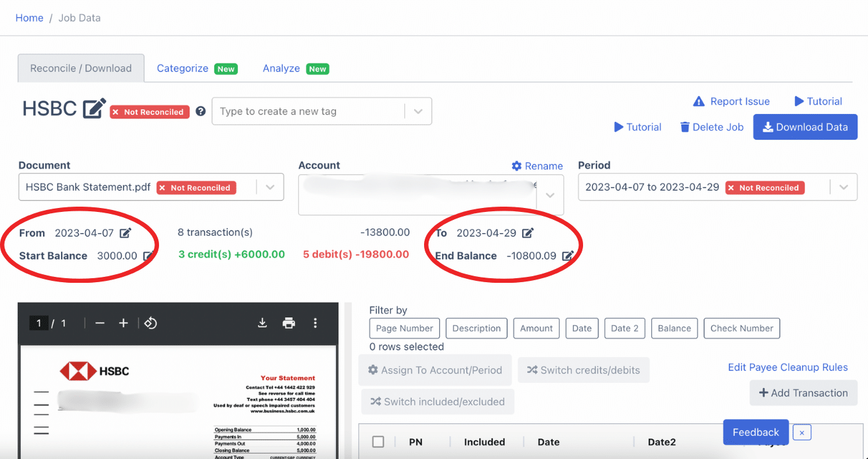Sort by Date column header

(549, 442)
